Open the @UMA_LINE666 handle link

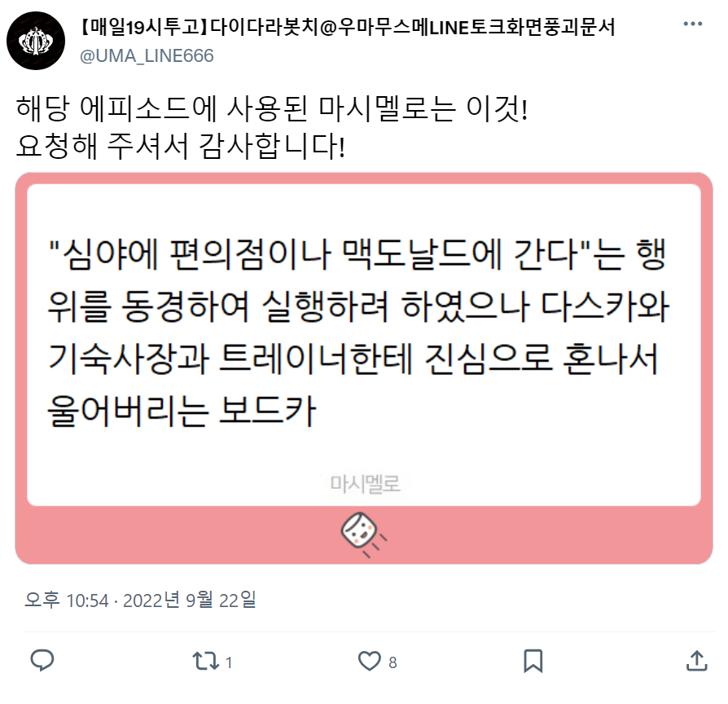coord(147,55)
